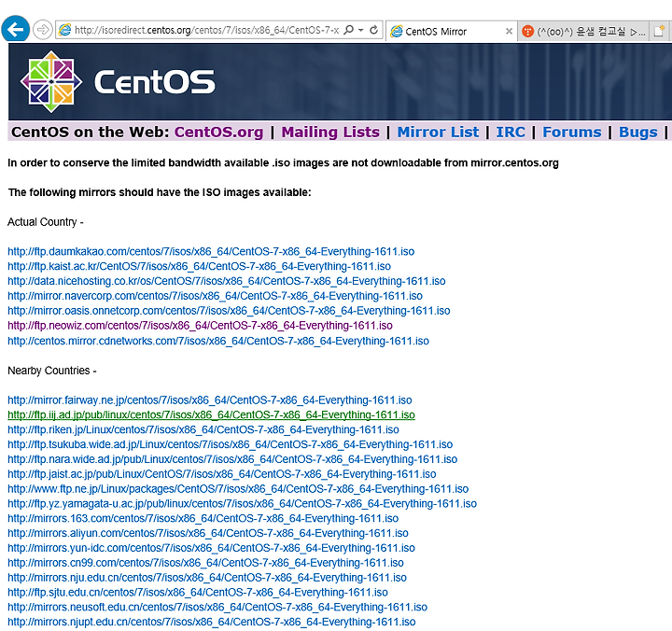
Task: Click the CentOS logo in the banner
Action: pos(118,81)
